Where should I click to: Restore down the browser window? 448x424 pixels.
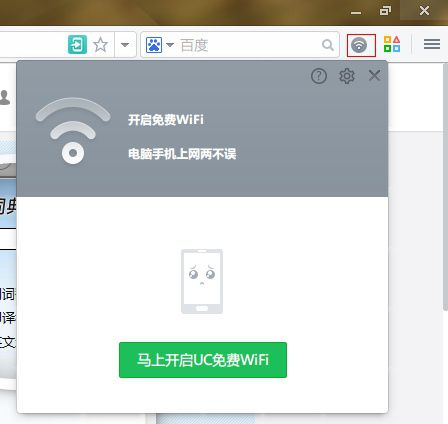point(385,11)
